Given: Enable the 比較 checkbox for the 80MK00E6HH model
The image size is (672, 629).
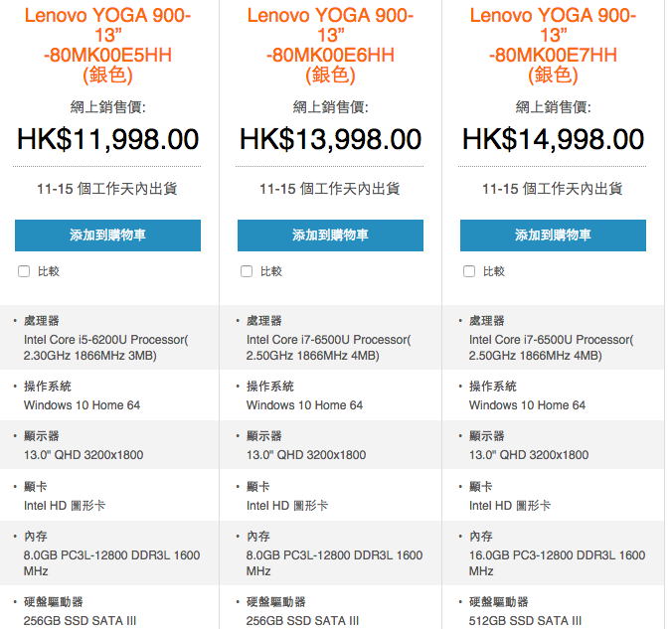Looking at the screenshot, I should click(x=247, y=271).
